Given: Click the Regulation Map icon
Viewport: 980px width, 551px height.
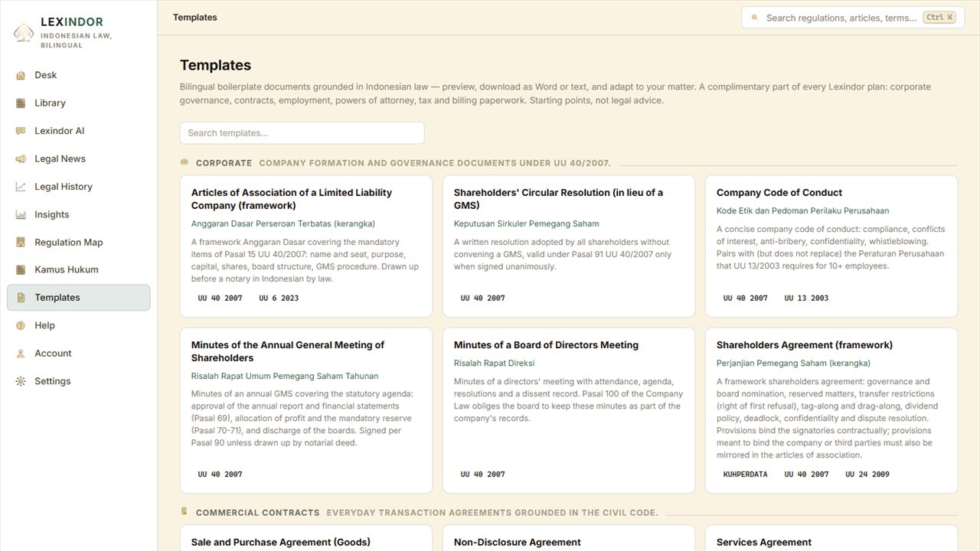Looking at the screenshot, I should [21, 242].
